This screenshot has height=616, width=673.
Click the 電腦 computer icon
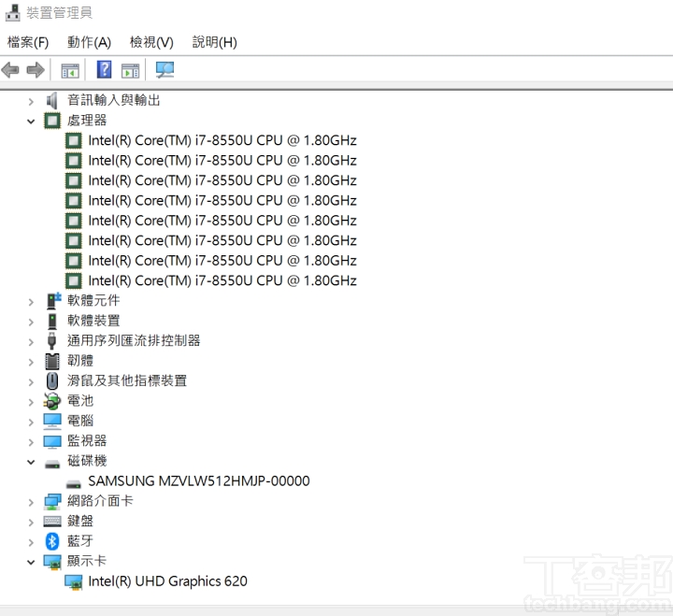[x=52, y=422]
